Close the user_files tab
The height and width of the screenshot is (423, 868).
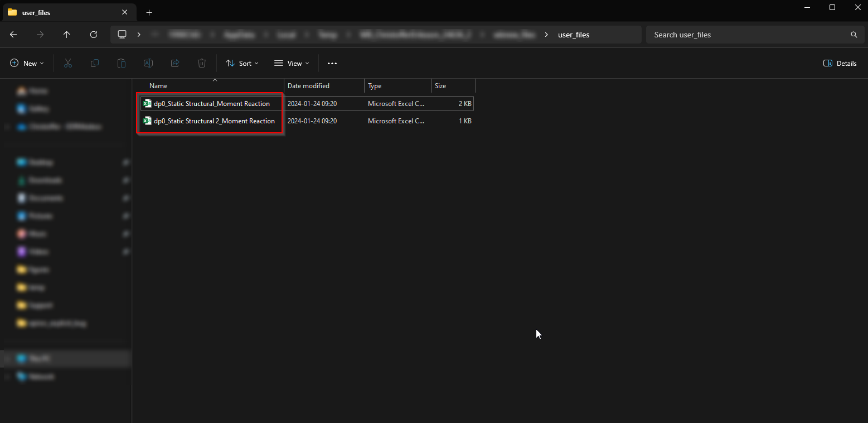tap(124, 12)
